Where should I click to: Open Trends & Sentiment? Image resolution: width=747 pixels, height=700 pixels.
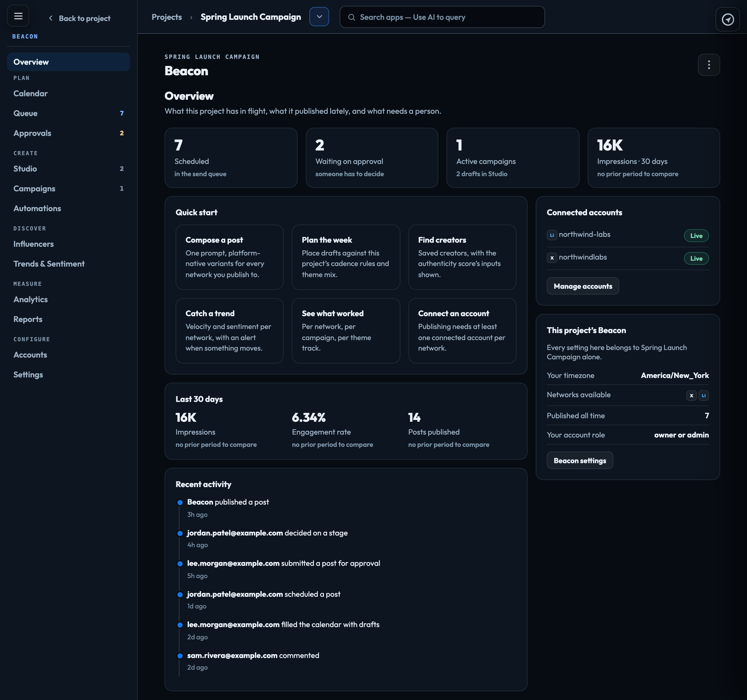click(x=68, y=264)
